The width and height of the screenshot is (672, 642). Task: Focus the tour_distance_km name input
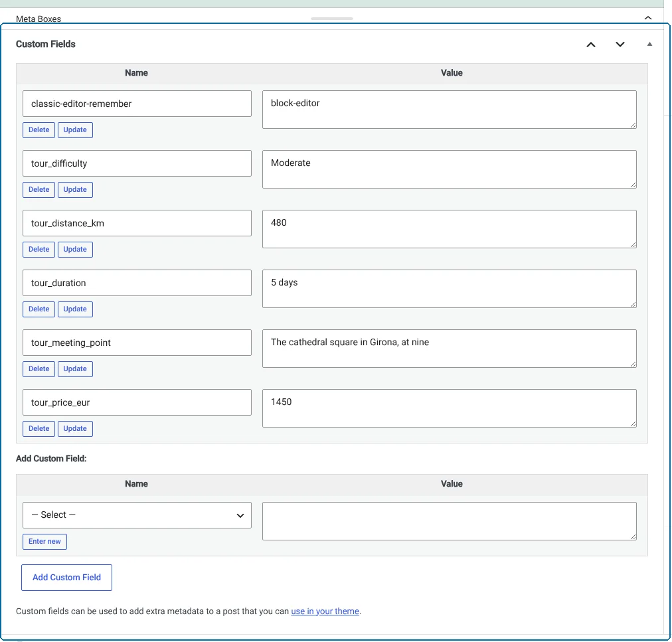[x=137, y=223]
